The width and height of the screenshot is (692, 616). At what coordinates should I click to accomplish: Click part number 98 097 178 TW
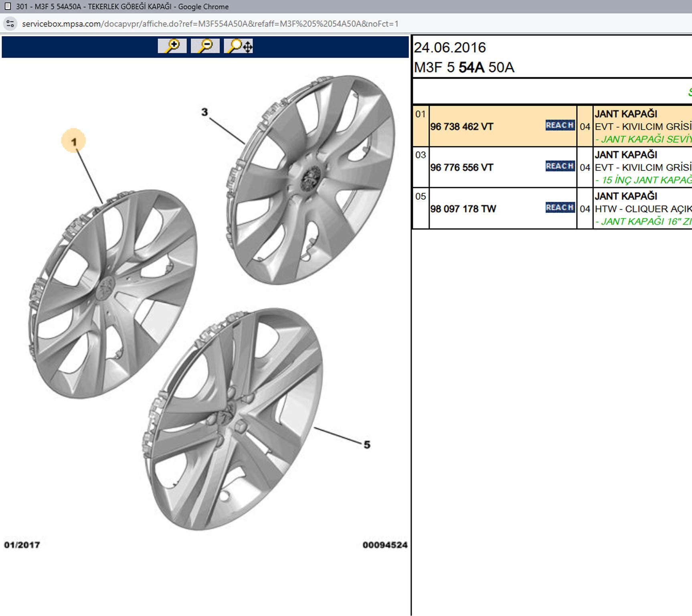pyautogui.click(x=463, y=209)
